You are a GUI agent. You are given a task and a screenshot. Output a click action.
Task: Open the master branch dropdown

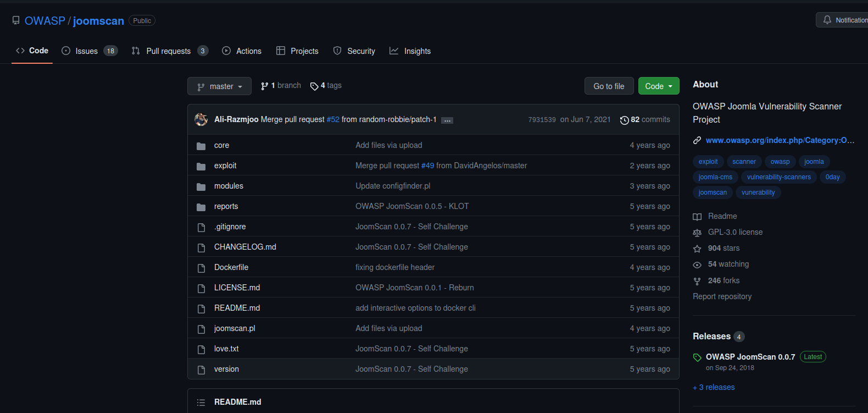[219, 86]
